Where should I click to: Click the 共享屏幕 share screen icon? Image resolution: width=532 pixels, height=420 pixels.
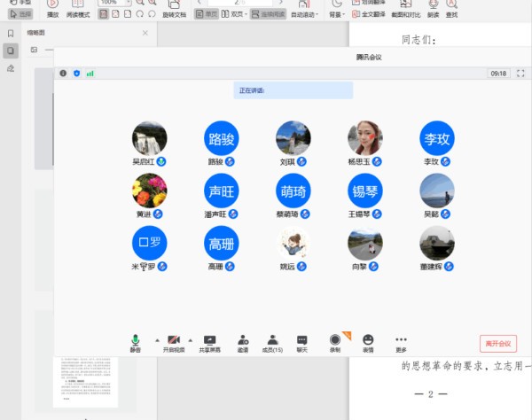210,341
